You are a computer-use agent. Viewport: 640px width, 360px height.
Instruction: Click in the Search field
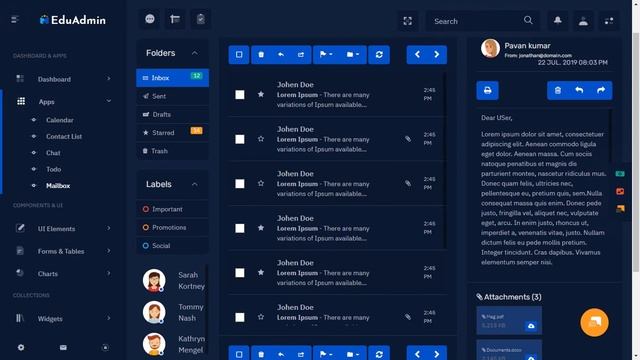(x=476, y=21)
